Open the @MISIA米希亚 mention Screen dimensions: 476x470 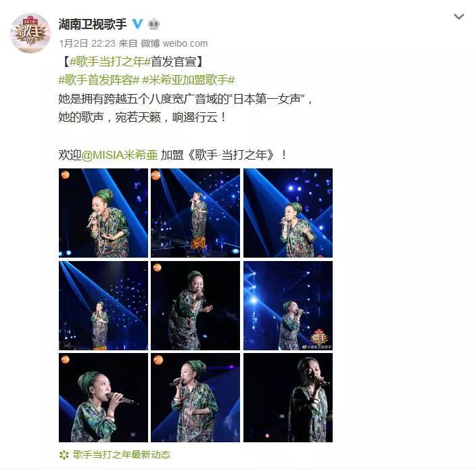pos(120,155)
